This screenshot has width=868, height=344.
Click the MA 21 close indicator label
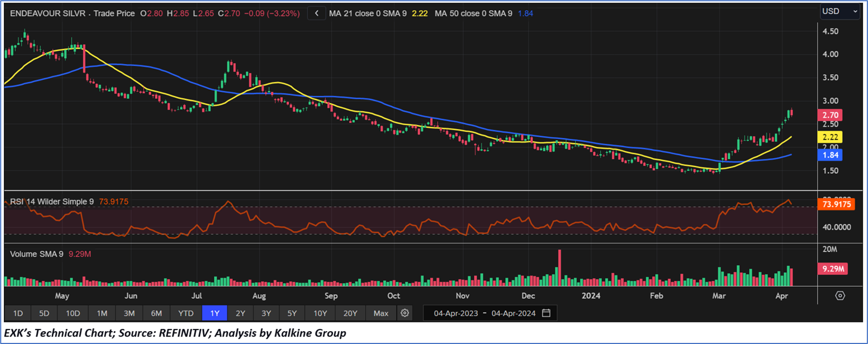[368, 14]
